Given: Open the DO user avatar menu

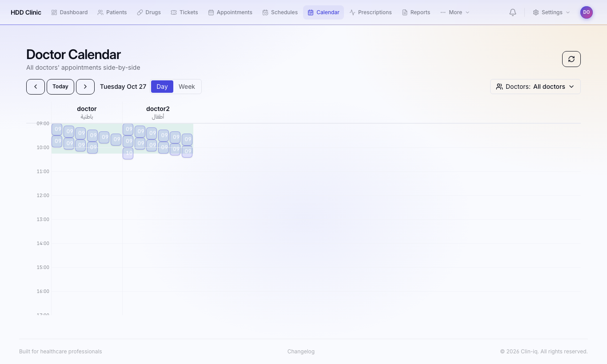Looking at the screenshot, I should pyautogui.click(x=587, y=12).
